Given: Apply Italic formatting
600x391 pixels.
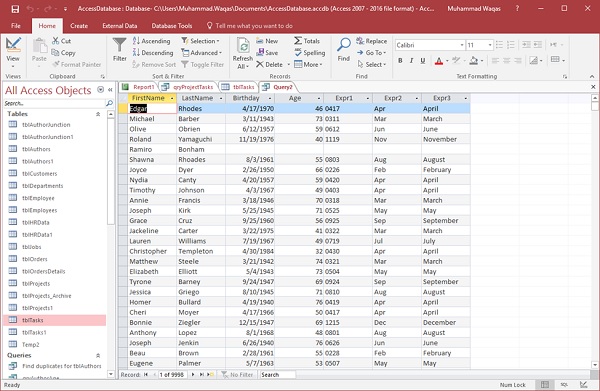Looking at the screenshot, I should pos(411,60).
